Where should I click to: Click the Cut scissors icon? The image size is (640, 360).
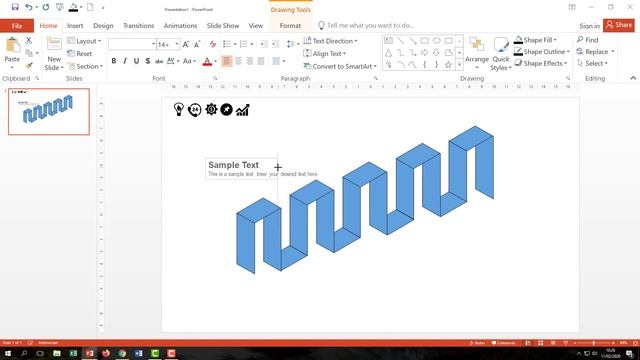point(29,40)
